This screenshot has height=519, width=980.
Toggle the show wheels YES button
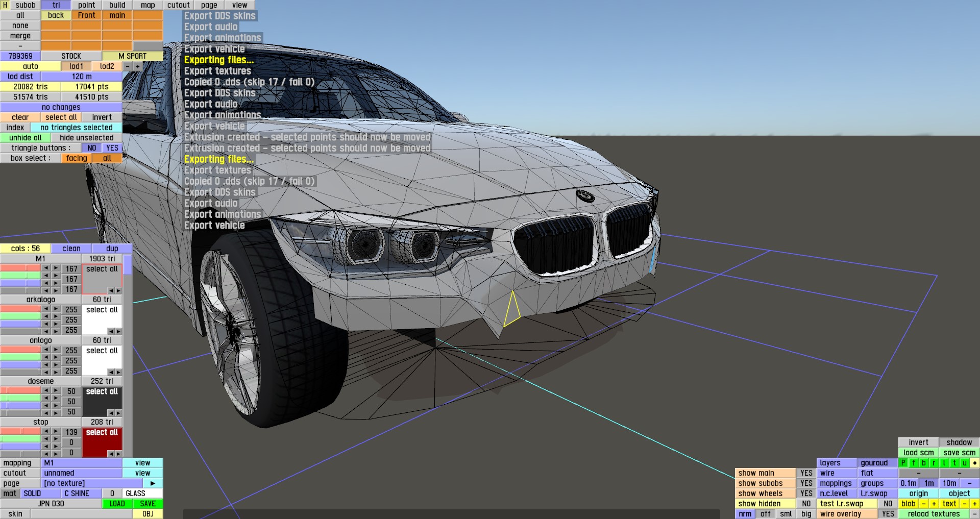806,493
